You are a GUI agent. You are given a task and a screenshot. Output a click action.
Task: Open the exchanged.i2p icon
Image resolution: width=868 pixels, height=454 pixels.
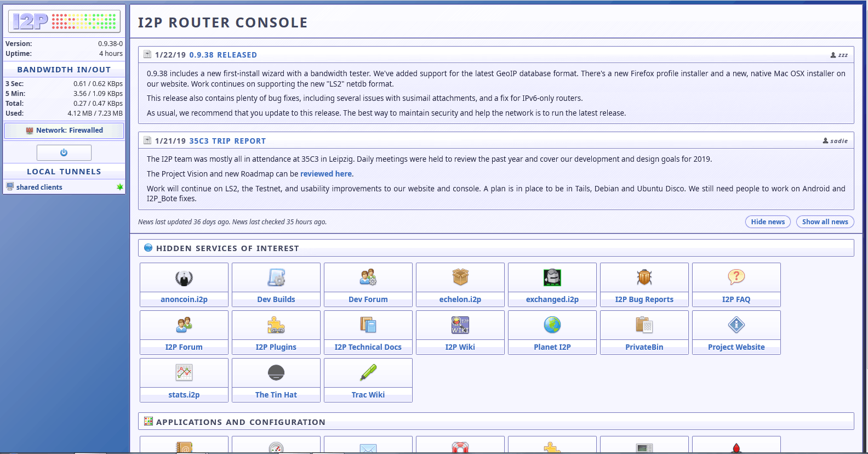point(552,277)
